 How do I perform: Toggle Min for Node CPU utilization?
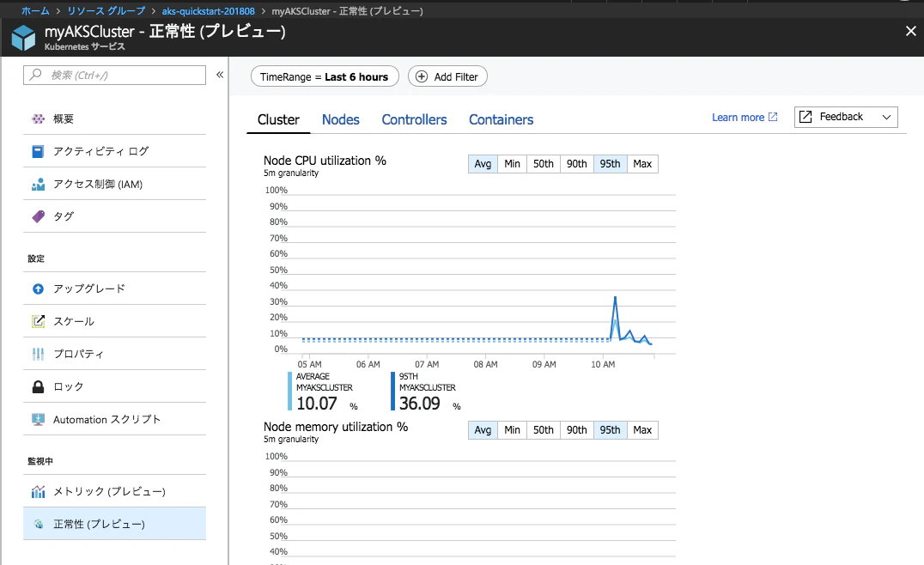tap(512, 164)
